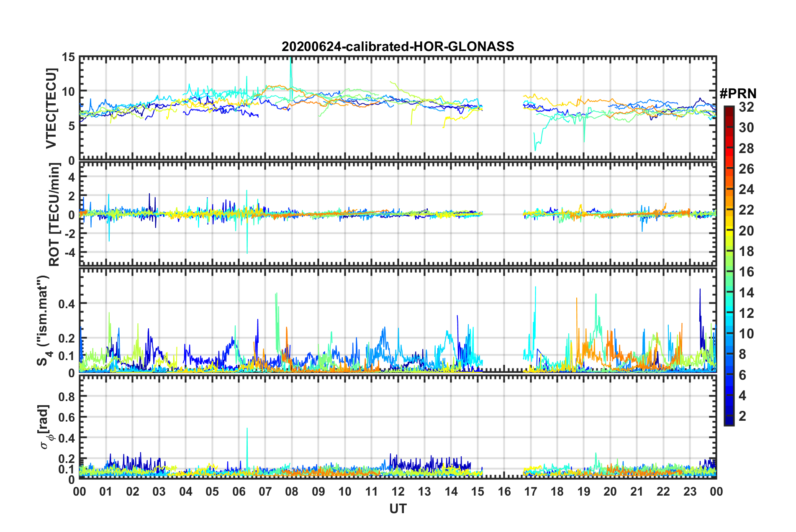Click the S4 ("ism.mat") y-axis label

[x=44, y=320]
